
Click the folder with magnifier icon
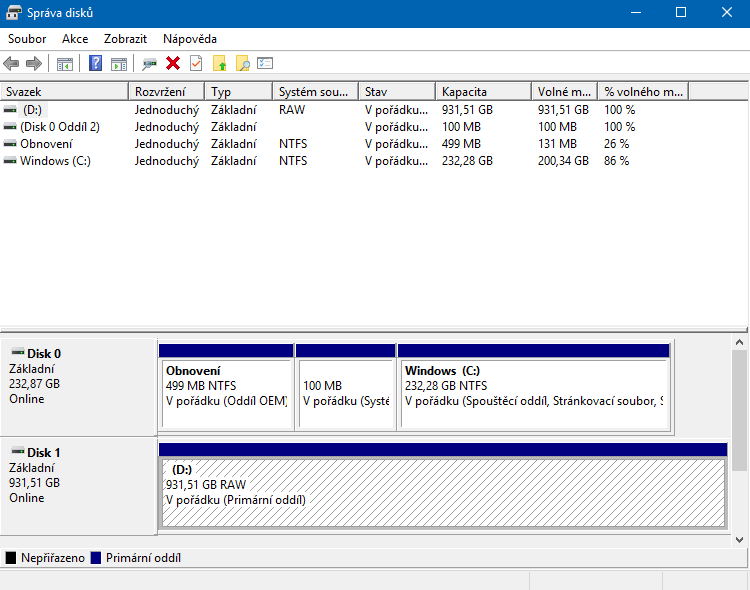click(x=242, y=64)
